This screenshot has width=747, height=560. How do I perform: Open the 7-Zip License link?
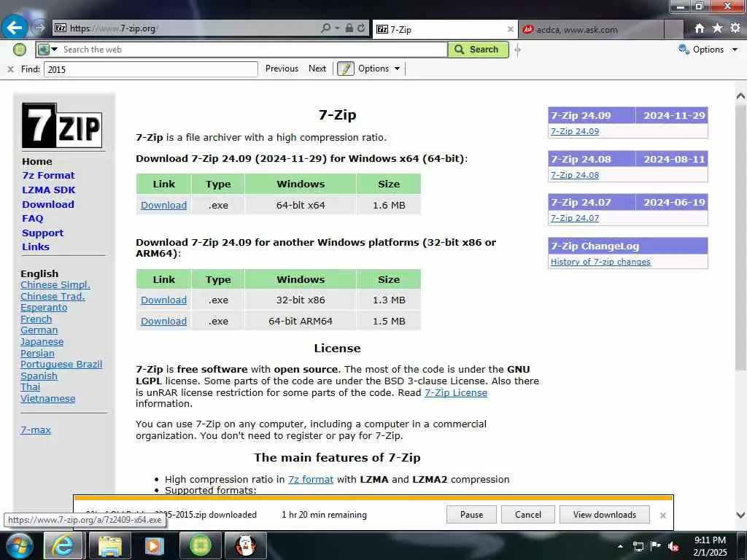[x=456, y=393]
